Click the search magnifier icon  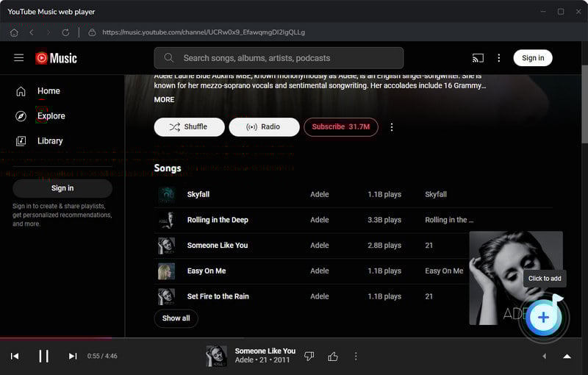(169, 58)
